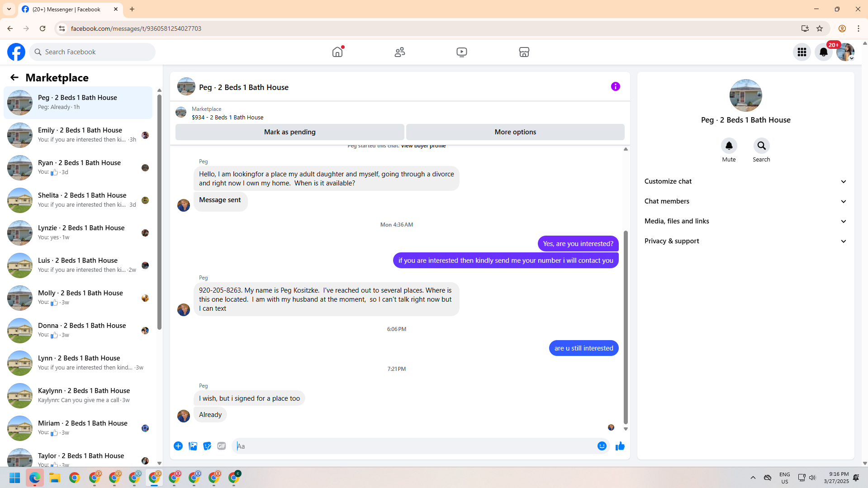Open the emoji picker
This screenshot has width=868, height=488.
tap(602, 446)
